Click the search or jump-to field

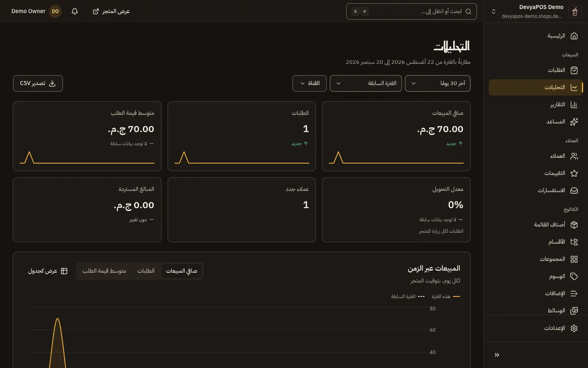(x=412, y=11)
